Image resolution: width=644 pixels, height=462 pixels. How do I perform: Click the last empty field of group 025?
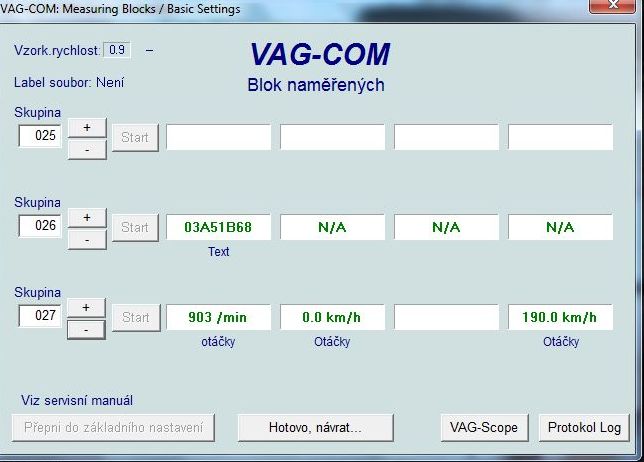(560, 137)
